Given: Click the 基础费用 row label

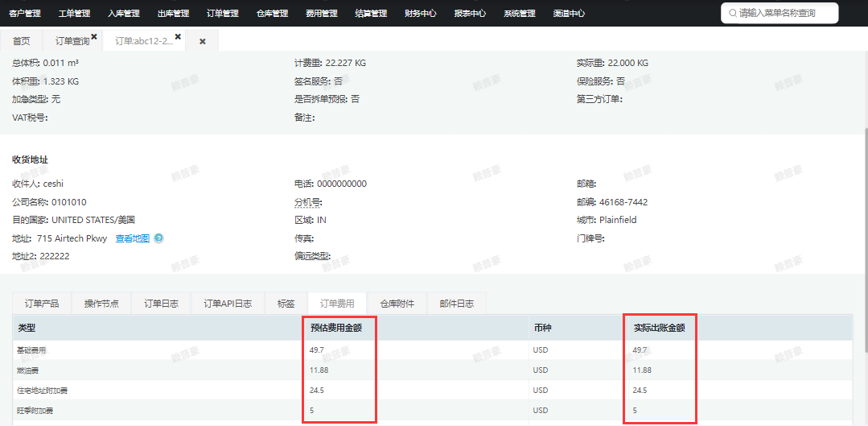Looking at the screenshot, I should point(31,349).
